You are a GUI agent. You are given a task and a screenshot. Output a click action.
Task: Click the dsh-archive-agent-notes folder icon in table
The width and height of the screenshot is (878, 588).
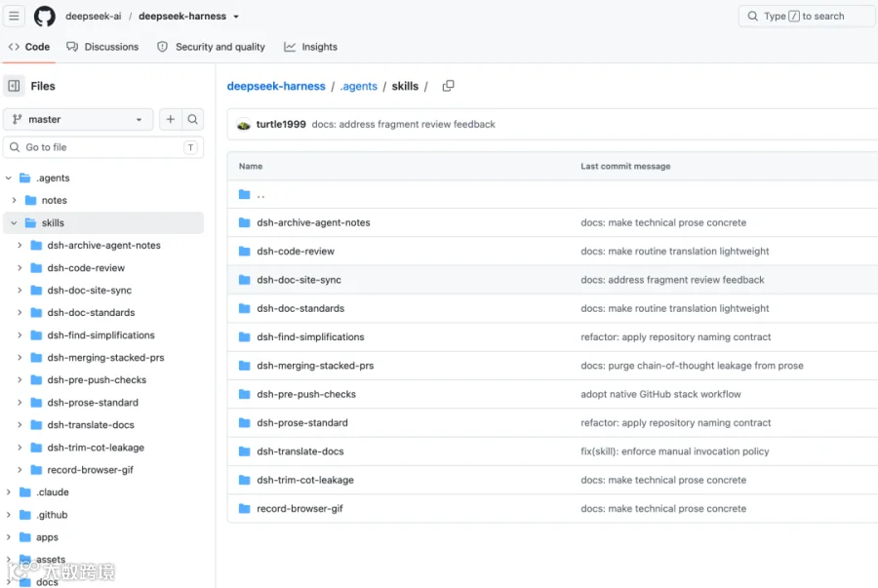coord(244,222)
